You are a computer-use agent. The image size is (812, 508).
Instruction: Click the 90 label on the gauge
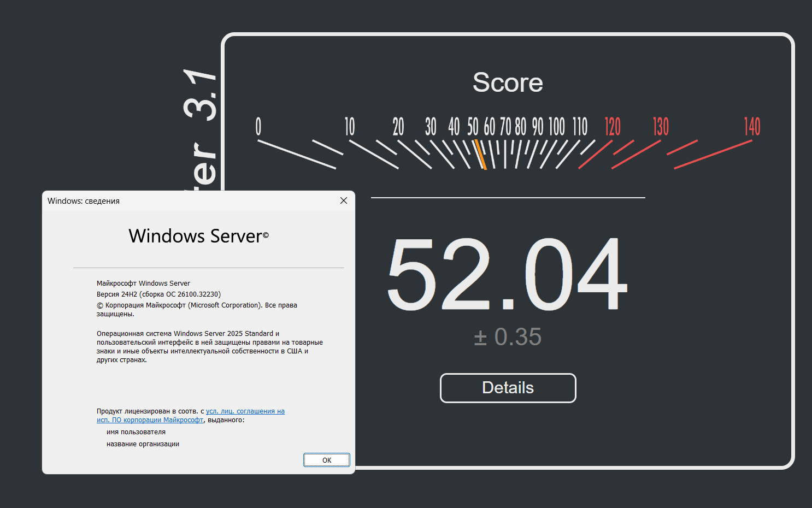pos(538,127)
